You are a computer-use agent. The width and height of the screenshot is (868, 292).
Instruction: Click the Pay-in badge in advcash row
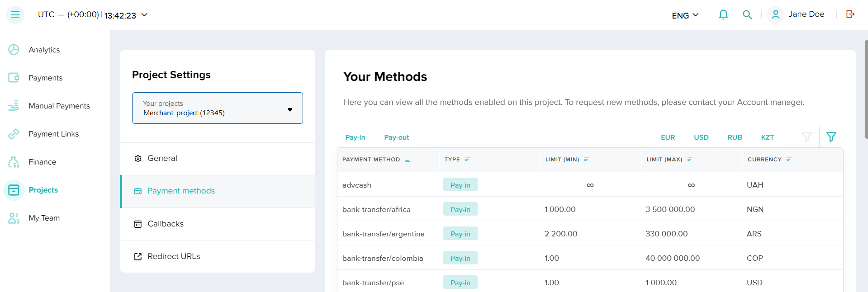460,184
